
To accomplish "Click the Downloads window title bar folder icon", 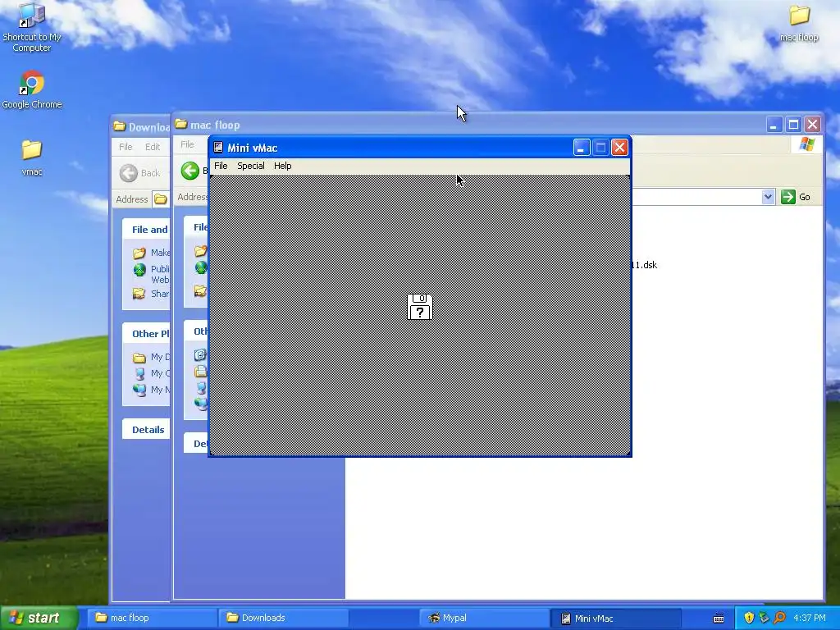I will click(x=120, y=126).
